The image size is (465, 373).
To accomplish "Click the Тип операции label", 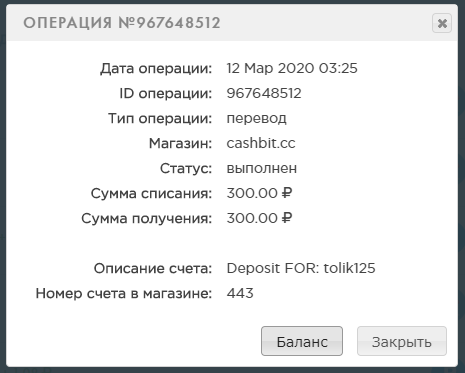I will [160, 119].
